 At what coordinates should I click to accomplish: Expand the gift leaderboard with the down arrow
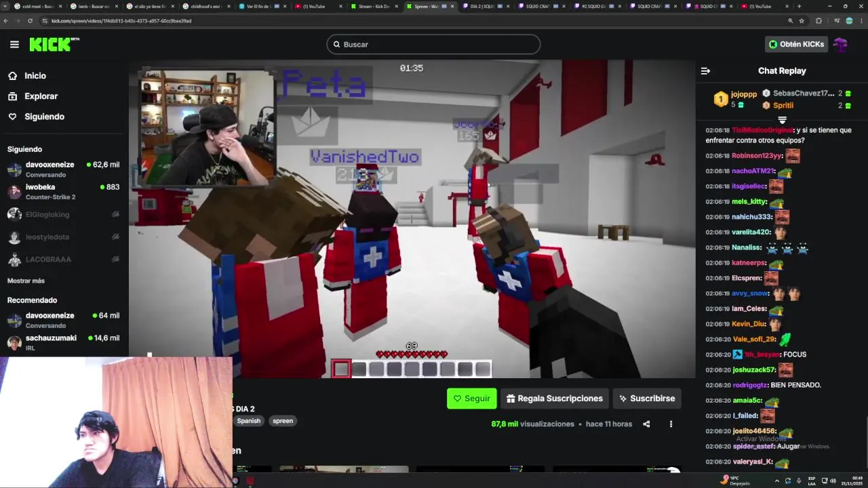click(782, 119)
